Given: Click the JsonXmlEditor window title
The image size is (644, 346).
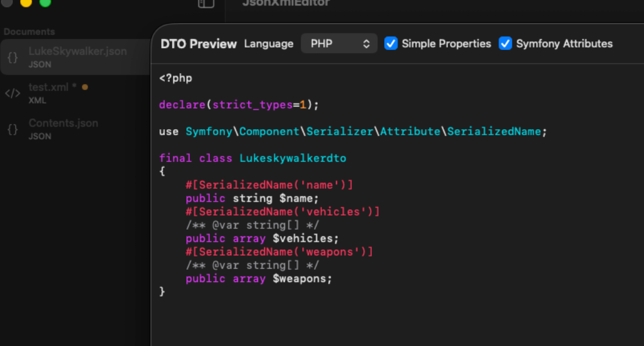Looking at the screenshot, I should tap(286, 3).
